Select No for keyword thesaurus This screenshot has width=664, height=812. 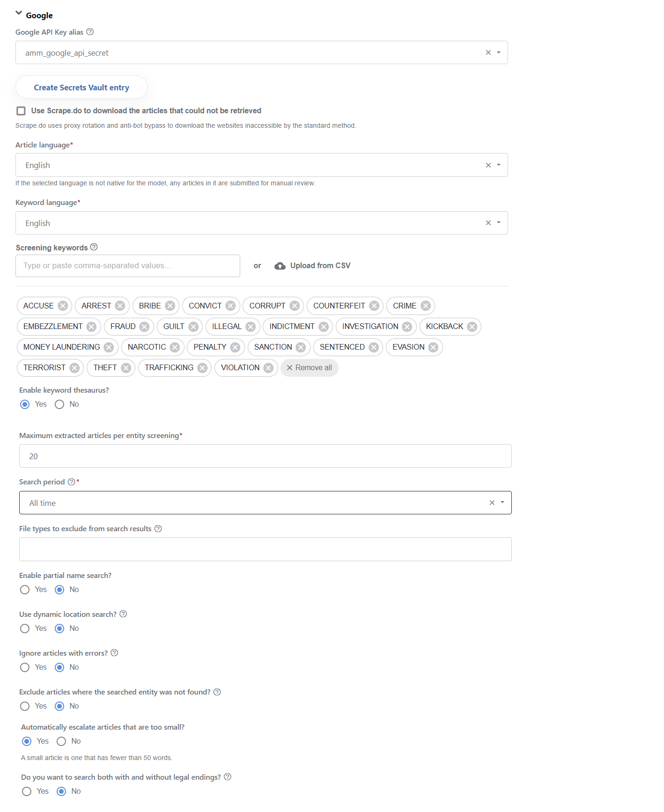[59, 404]
